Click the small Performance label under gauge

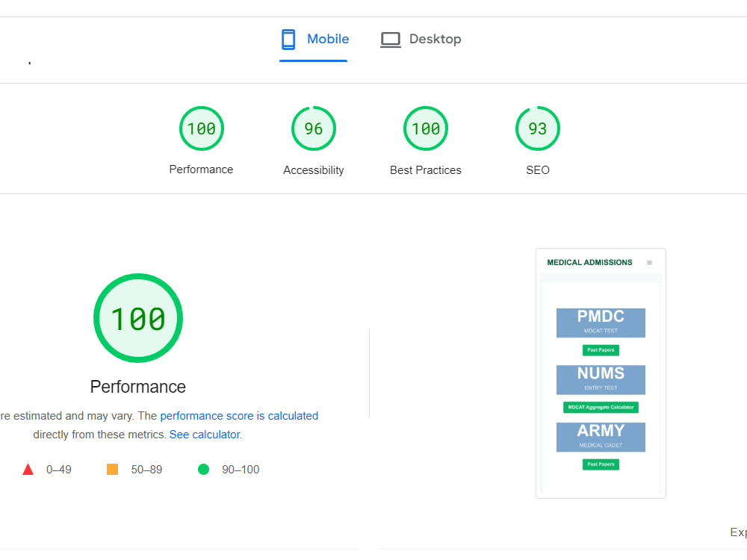(x=201, y=169)
